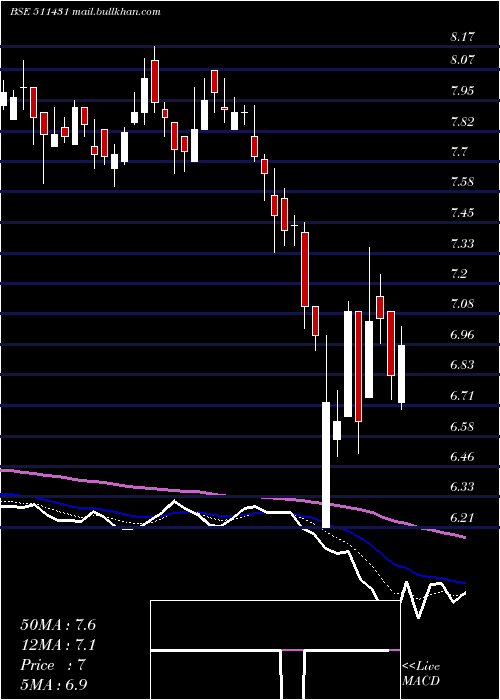The image size is (500, 700).
Task: Click the 7.82 price level label
Action: (x=462, y=121)
